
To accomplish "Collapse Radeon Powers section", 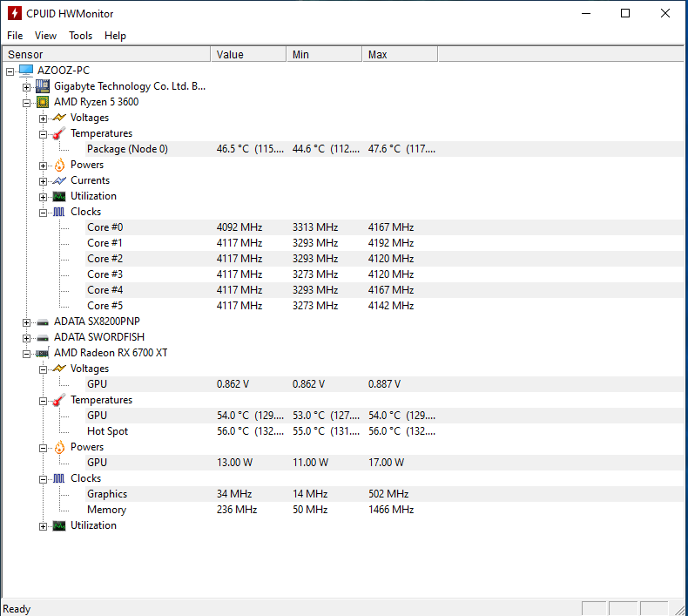I will pyautogui.click(x=43, y=448).
